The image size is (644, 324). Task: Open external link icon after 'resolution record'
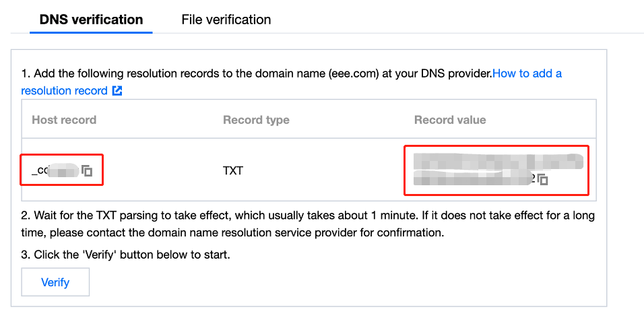point(117,90)
